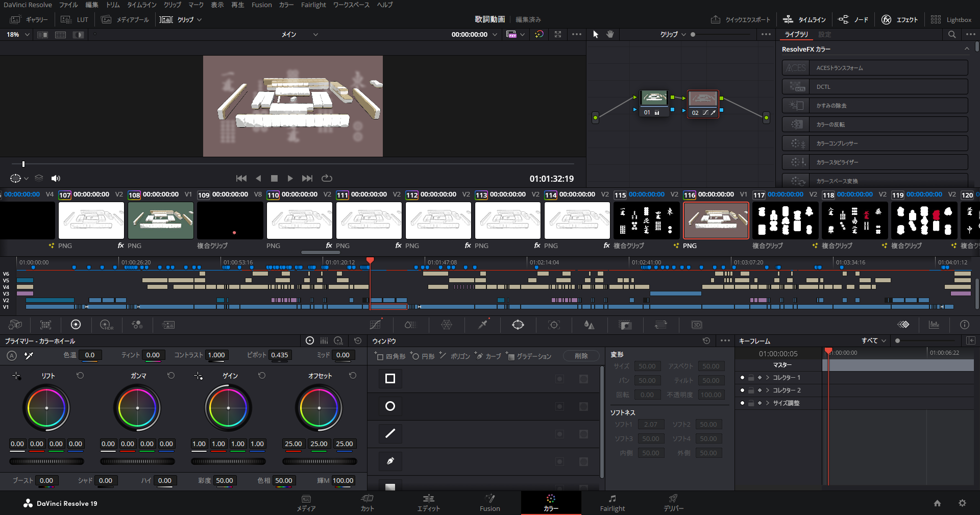
Task: Click the 削除 button in Window panel
Action: [x=581, y=356]
